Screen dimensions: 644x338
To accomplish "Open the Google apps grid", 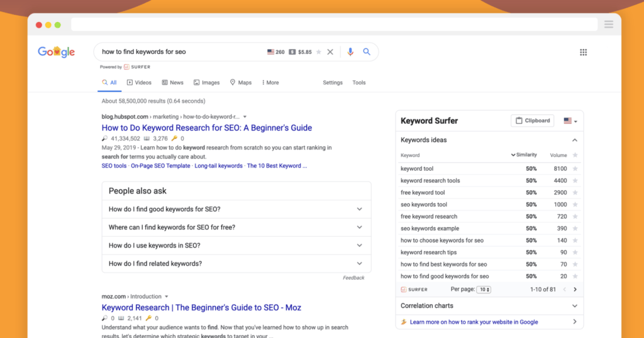I will point(583,52).
